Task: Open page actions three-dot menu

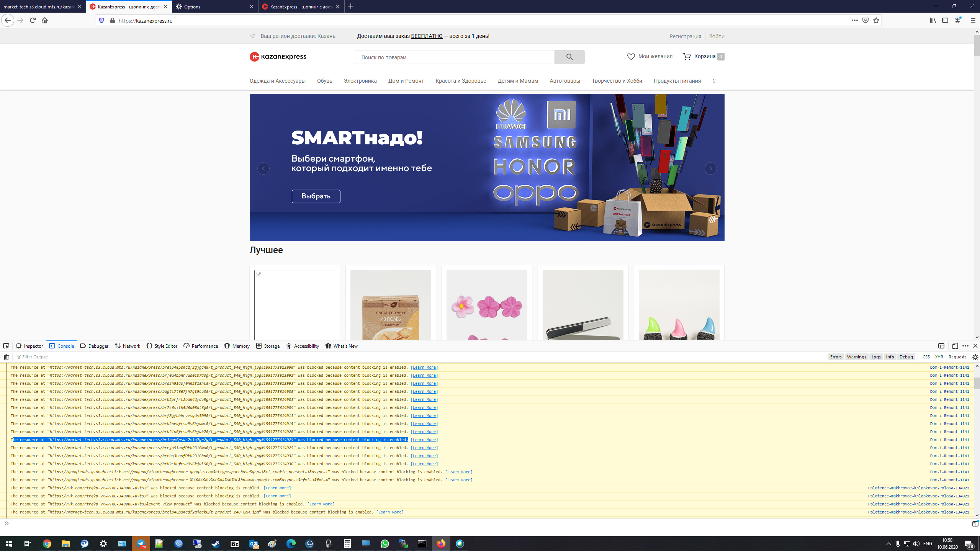Action: (x=854, y=20)
